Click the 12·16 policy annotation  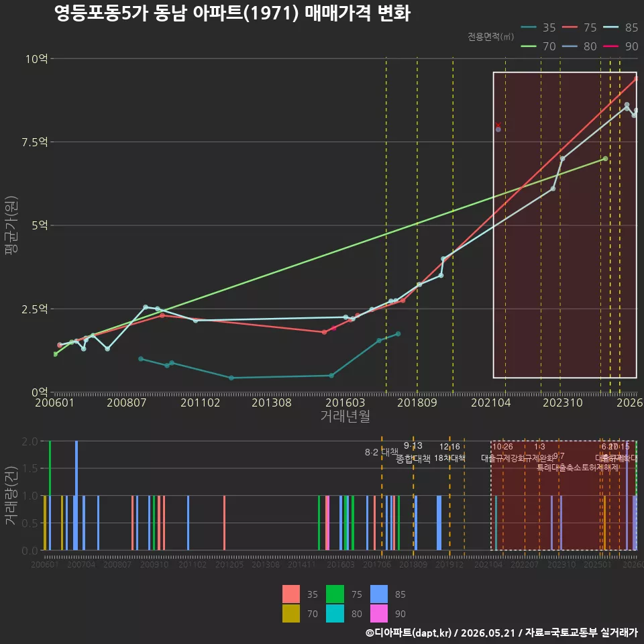449,447
